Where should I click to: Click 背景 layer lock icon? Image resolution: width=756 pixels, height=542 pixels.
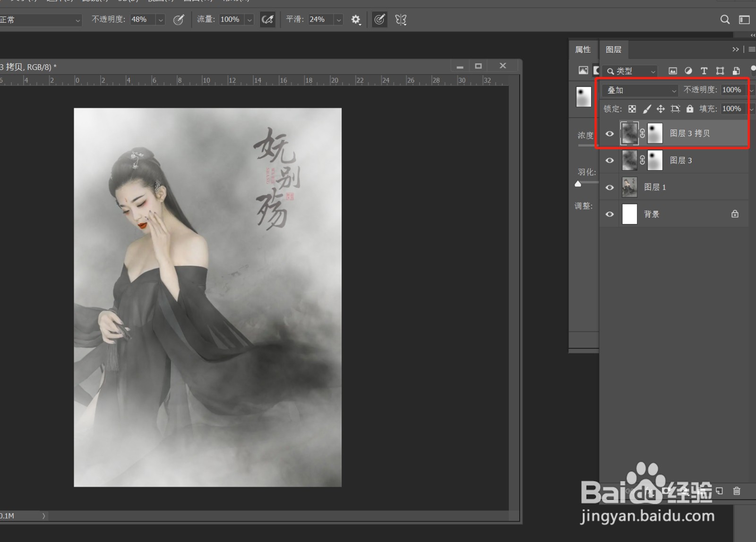[735, 214]
